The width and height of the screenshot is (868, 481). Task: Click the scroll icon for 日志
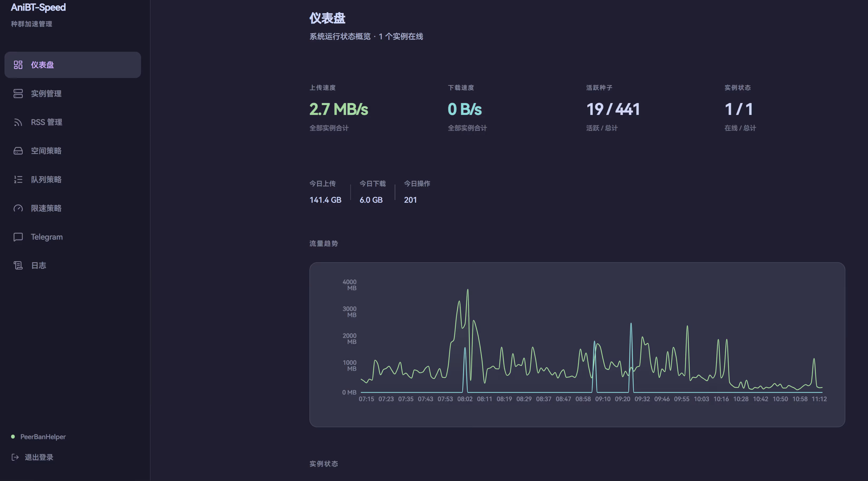click(x=18, y=265)
